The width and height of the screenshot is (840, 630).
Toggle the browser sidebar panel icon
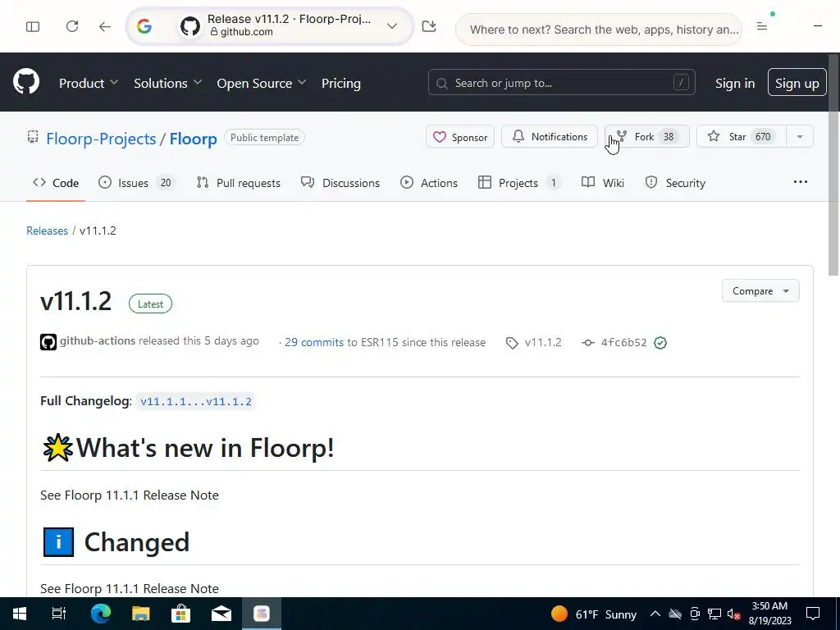coord(33,26)
